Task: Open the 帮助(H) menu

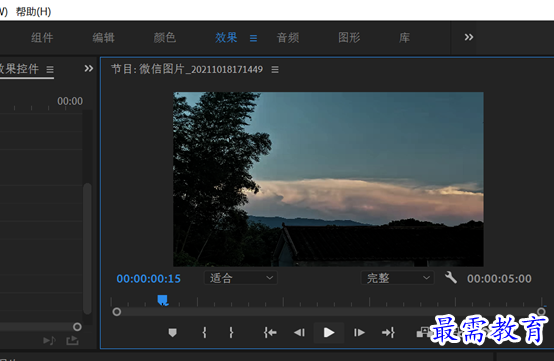Action: click(33, 12)
